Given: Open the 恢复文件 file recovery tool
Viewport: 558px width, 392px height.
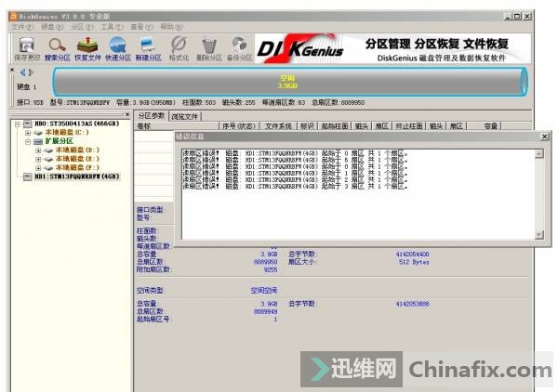Looking at the screenshot, I should click(87, 48).
